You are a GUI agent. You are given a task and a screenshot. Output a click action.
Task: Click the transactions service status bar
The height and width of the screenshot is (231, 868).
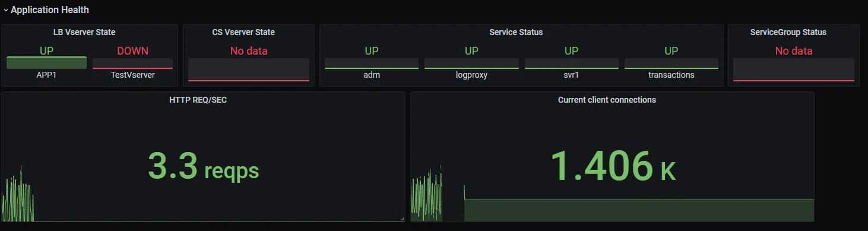coord(671,64)
